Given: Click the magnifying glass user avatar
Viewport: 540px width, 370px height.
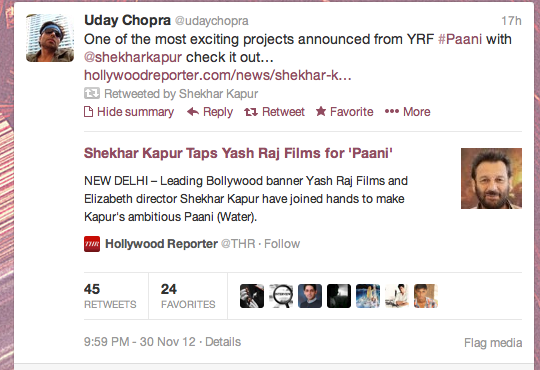Looking at the screenshot, I should tap(281, 296).
